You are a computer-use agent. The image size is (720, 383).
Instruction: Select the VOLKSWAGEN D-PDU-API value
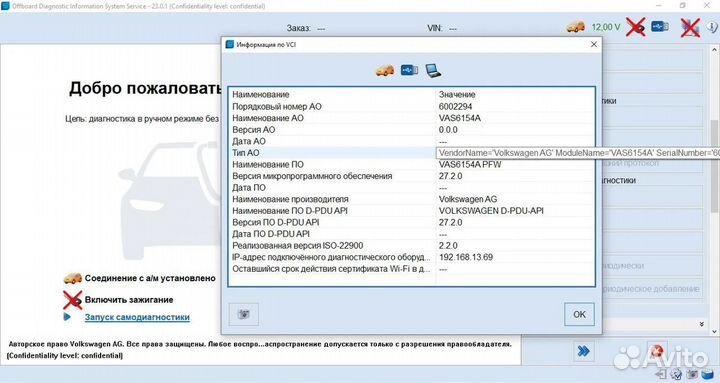[491, 211]
